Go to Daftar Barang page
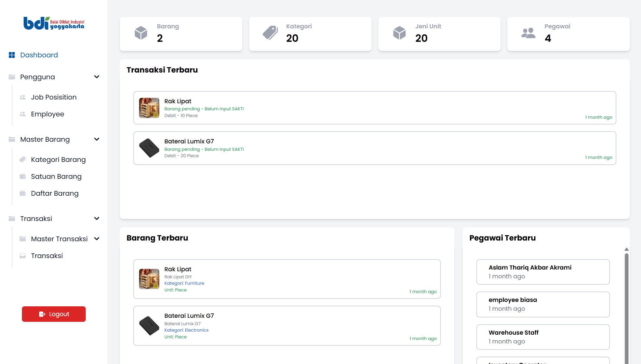641x364 pixels. (x=55, y=193)
